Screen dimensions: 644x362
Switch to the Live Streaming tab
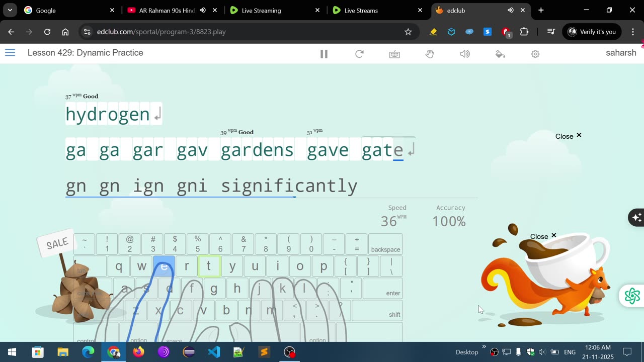(x=274, y=10)
